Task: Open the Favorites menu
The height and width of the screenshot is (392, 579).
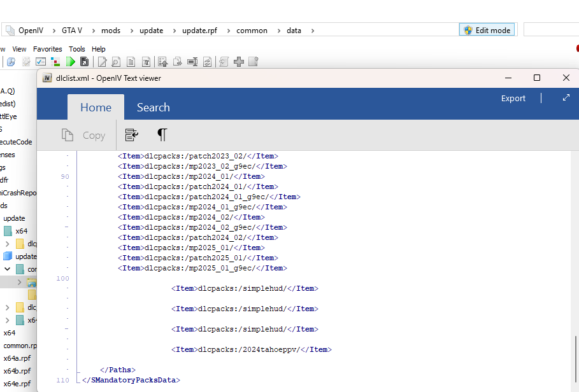Action: click(48, 49)
